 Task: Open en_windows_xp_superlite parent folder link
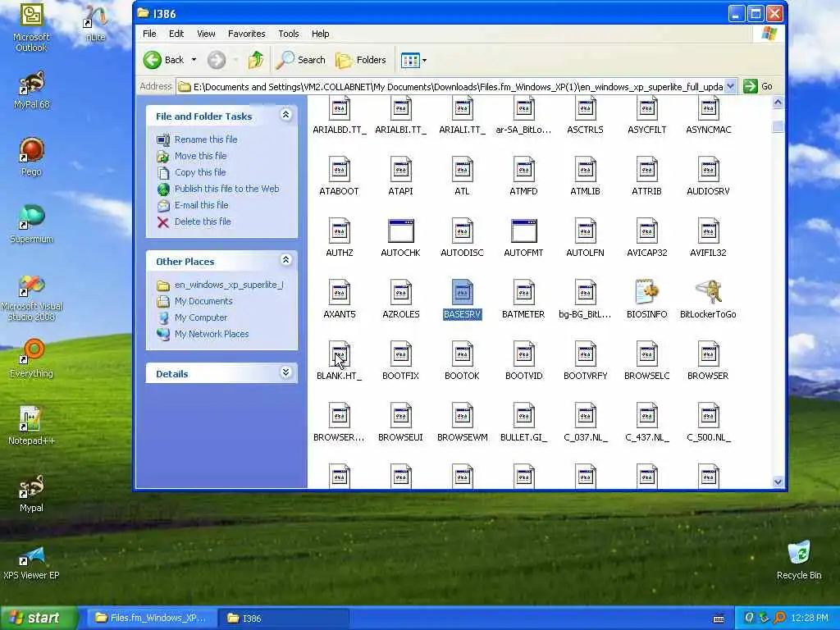tap(229, 285)
